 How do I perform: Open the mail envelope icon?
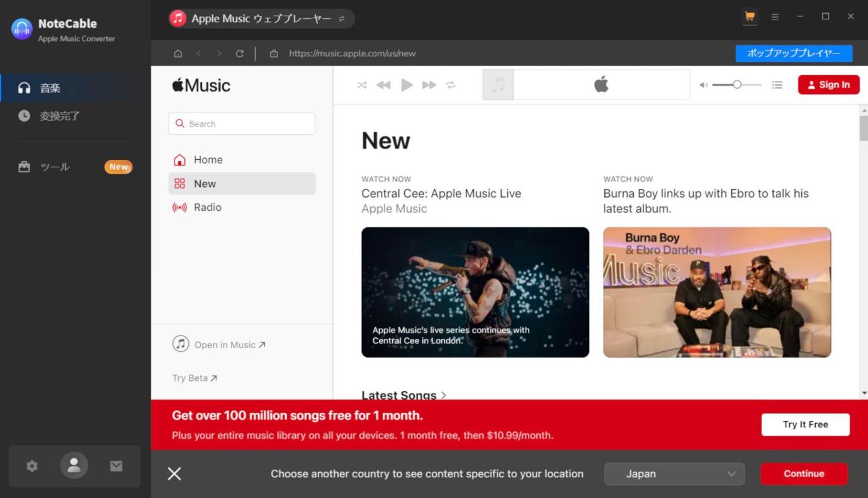pos(116,466)
